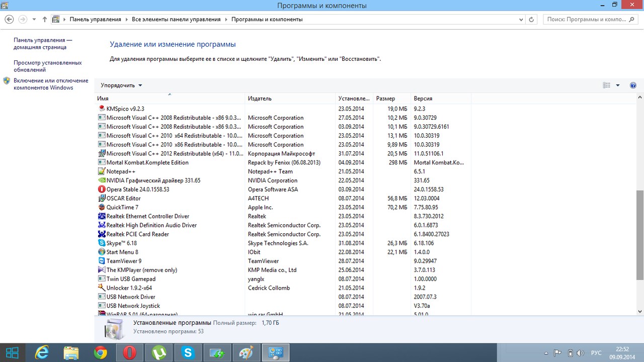Expand the arrow after Панель управления
Image resolution: width=644 pixels, height=362 pixels.
(127, 20)
